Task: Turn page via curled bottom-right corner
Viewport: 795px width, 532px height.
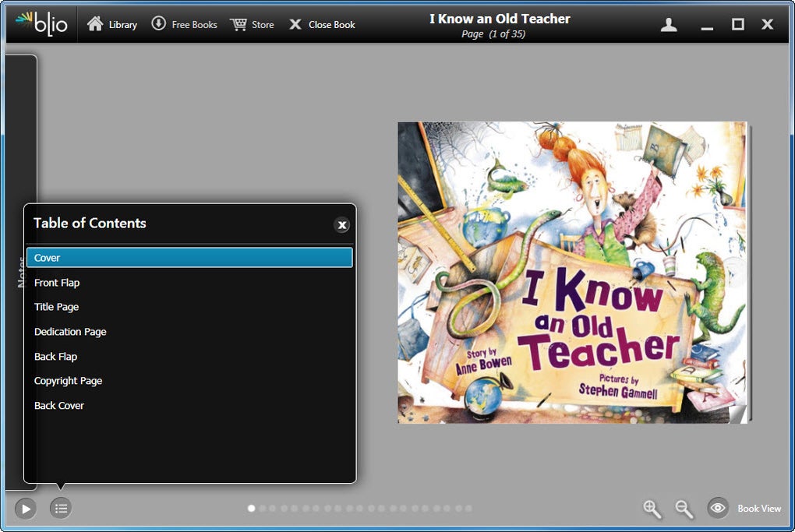Action: click(x=737, y=414)
